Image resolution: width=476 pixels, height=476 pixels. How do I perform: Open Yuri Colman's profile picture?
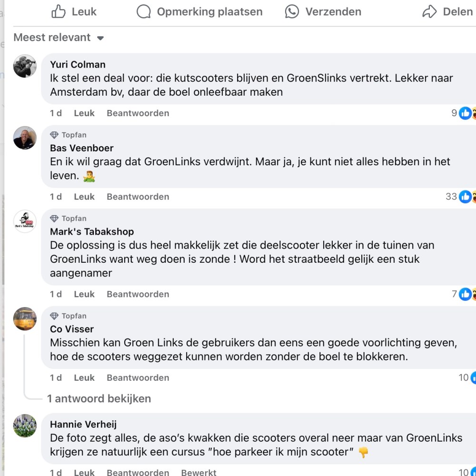tap(25, 66)
